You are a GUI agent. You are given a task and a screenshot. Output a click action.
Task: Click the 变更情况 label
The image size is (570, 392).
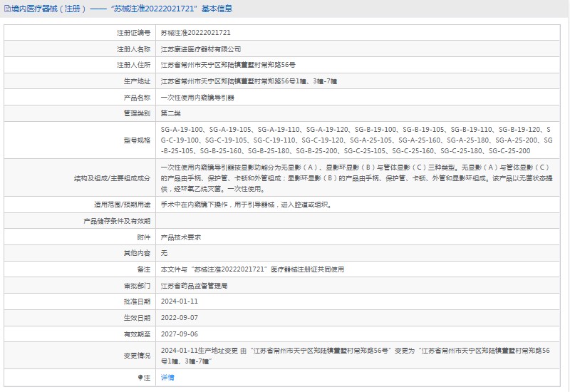137,356
